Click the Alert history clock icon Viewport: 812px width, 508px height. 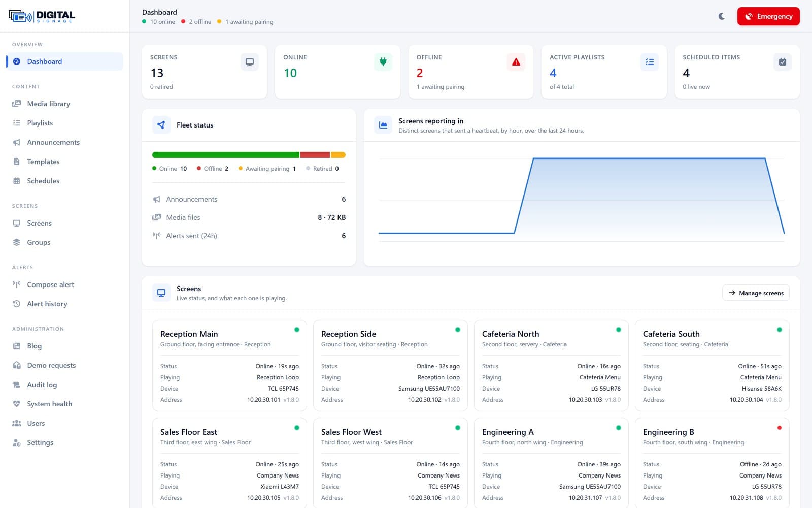[x=17, y=304]
